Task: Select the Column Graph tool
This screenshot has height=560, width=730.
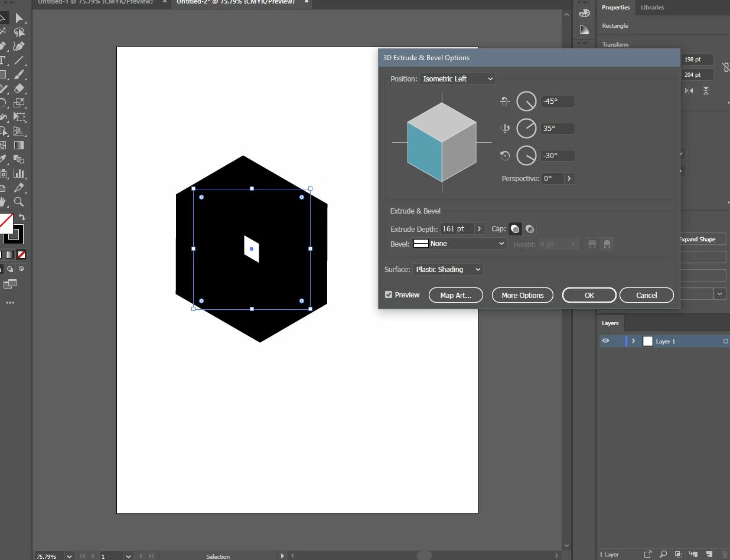Action: click(19, 173)
